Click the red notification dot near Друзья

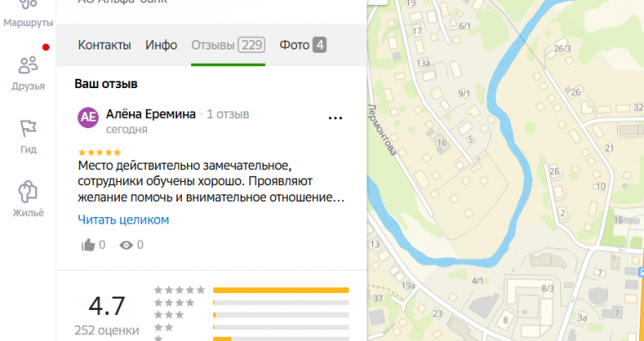click(46, 47)
